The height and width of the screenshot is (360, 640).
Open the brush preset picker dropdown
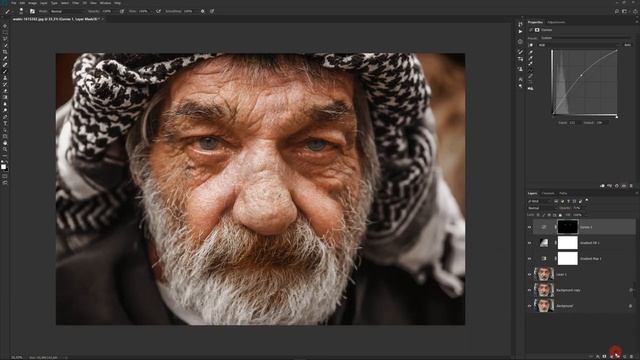[x=21, y=11]
